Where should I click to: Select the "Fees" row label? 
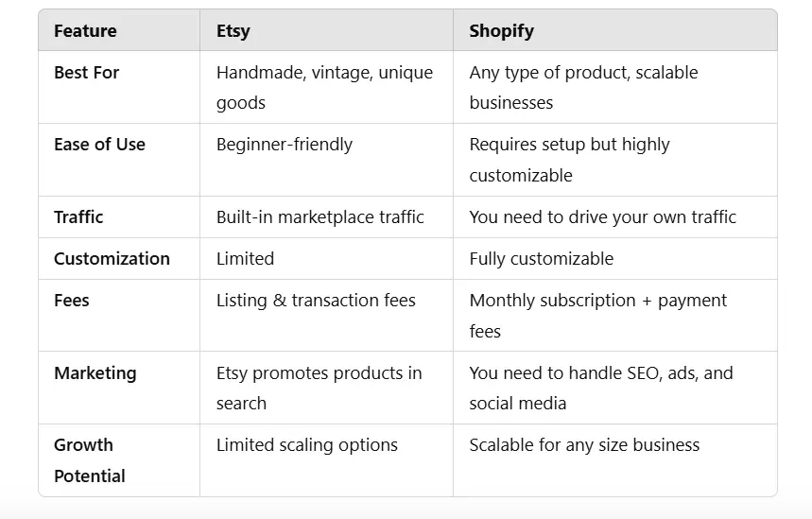coord(72,301)
